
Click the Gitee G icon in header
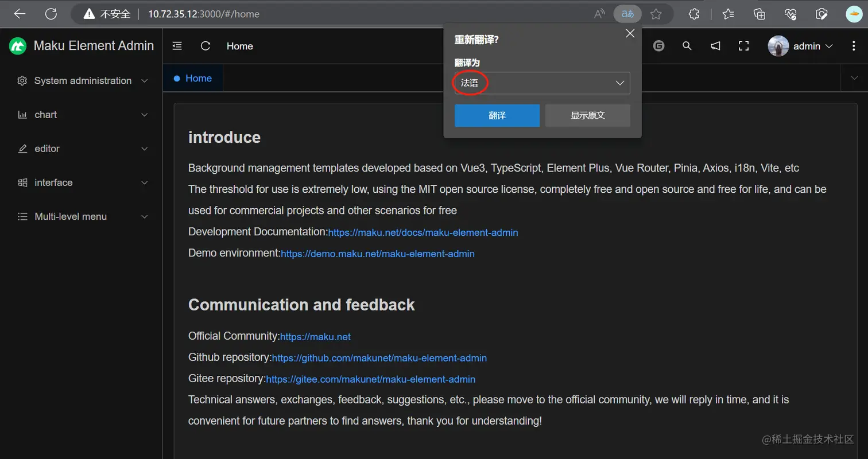pyautogui.click(x=658, y=46)
